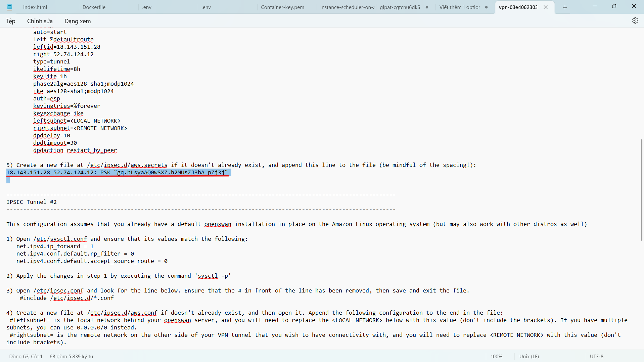This screenshot has width=644, height=362.
Task: Click the ikelifetime=8h line
Action: 57,69
